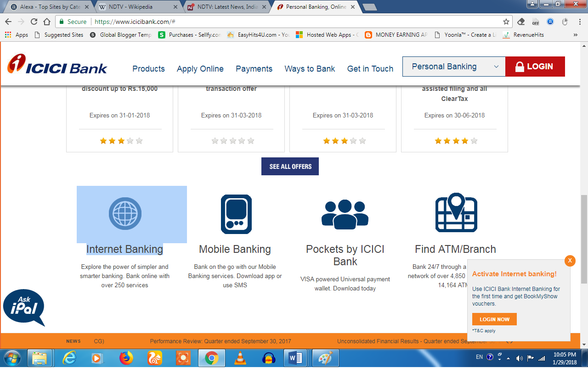Open the Payments menu
Screen dimensions: 588x368
pos(254,69)
